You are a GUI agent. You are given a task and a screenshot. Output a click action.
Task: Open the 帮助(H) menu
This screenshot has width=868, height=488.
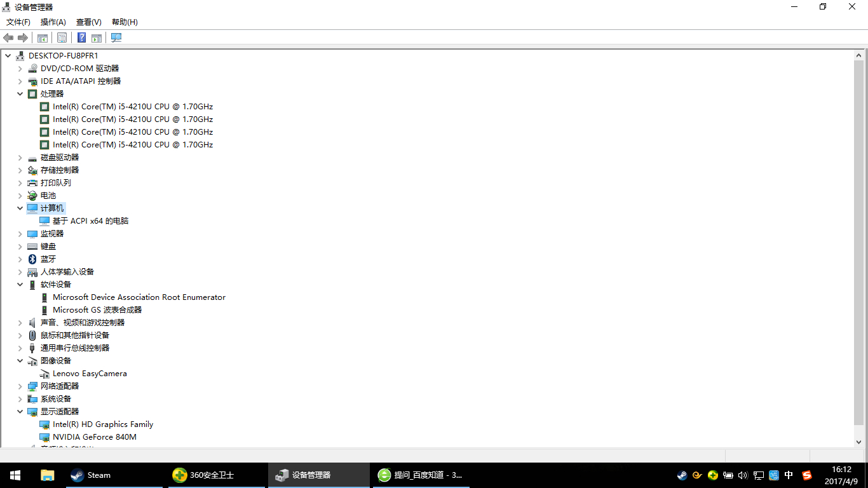coord(125,22)
